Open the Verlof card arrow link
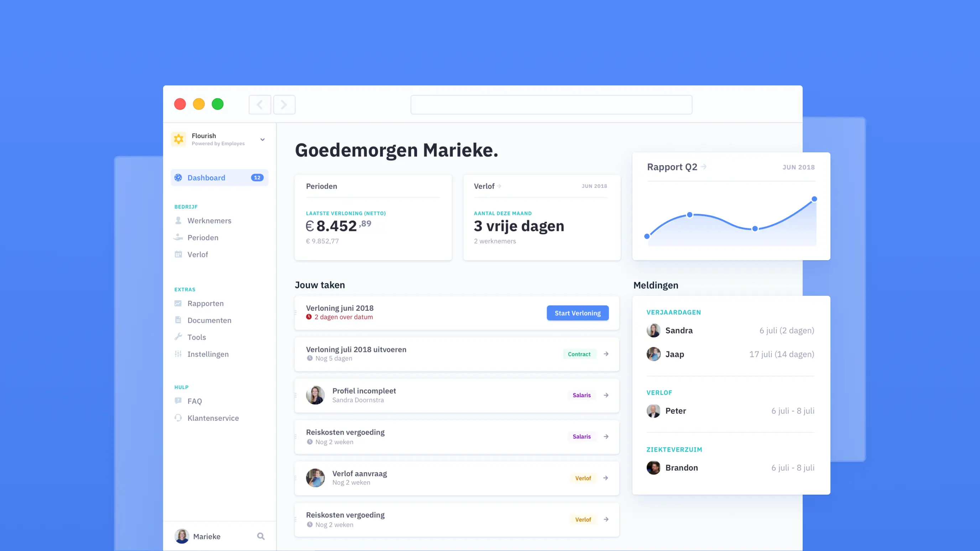This screenshot has height=551, width=980. (x=499, y=186)
